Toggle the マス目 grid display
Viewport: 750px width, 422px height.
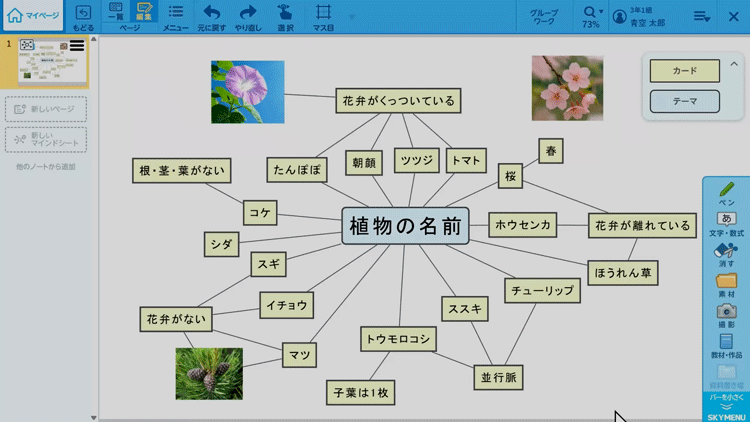click(324, 17)
